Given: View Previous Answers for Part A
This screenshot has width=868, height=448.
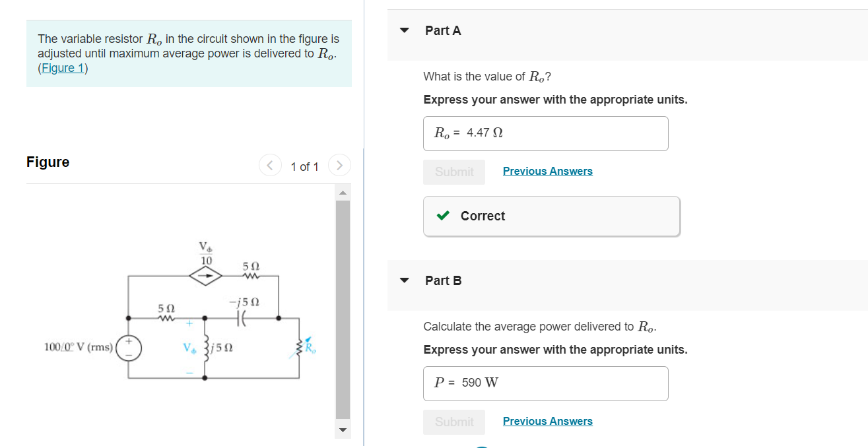Looking at the screenshot, I should [547, 171].
